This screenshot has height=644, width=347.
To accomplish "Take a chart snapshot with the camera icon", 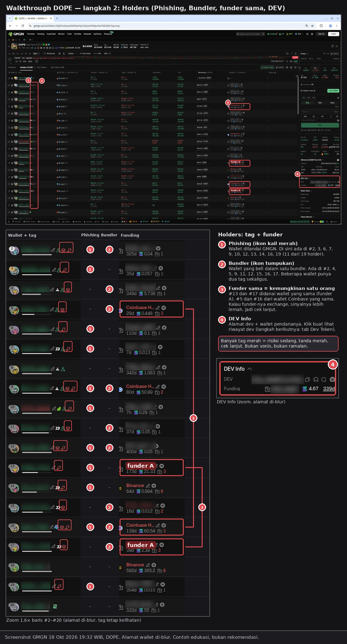I will (x=287, y=54).
